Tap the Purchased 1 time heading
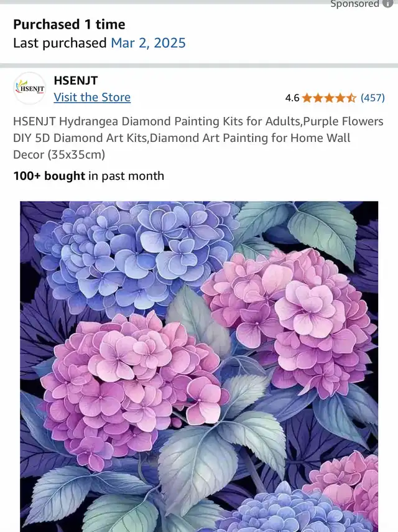Screen dimensions: 398x532 tap(69, 24)
